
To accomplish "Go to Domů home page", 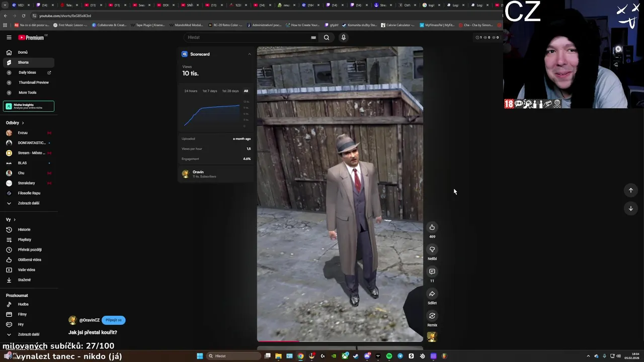I will tap(29, 52).
